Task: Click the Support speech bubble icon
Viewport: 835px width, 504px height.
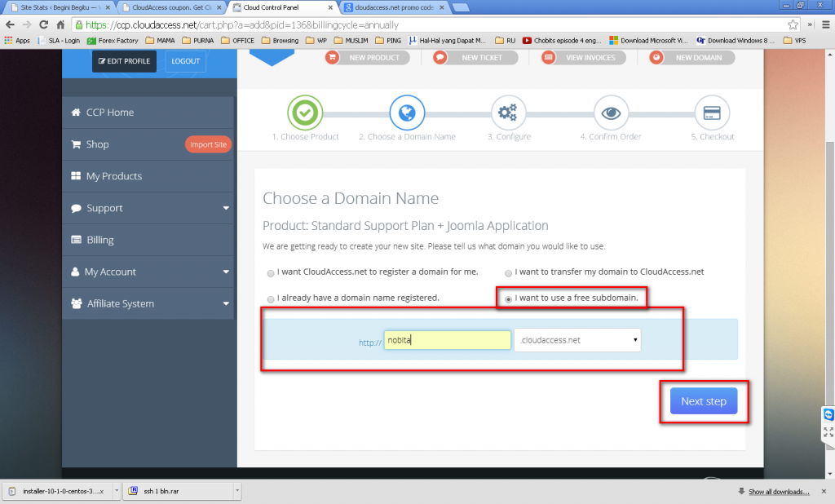Action: tap(76, 208)
